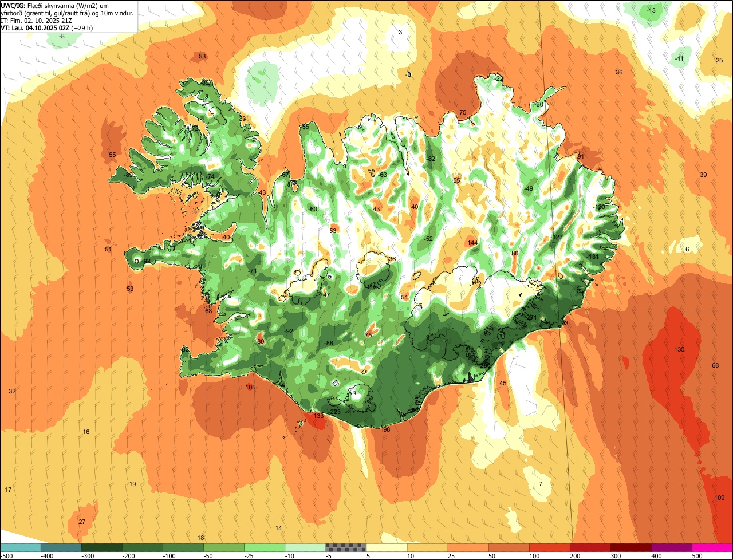This screenshot has width=733, height=560.
Task: Click the map value '51' west of Snæfellsnes
Action: pyautogui.click(x=108, y=249)
